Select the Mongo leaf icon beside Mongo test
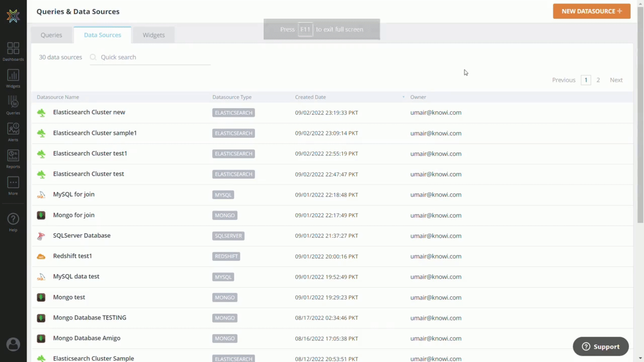This screenshot has height=362, width=644. [x=41, y=297]
